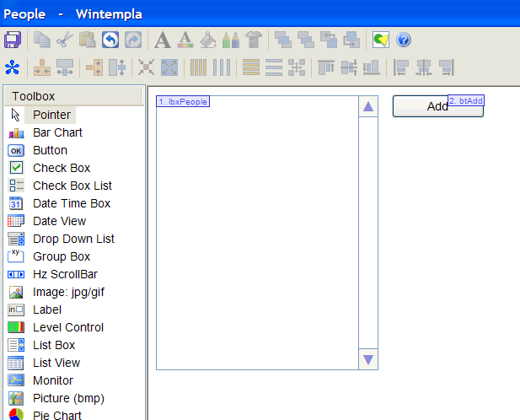Click the second overlapping-rectangles layering icon
This screenshot has width=520, height=420.
pyautogui.click(x=306, y=40)
